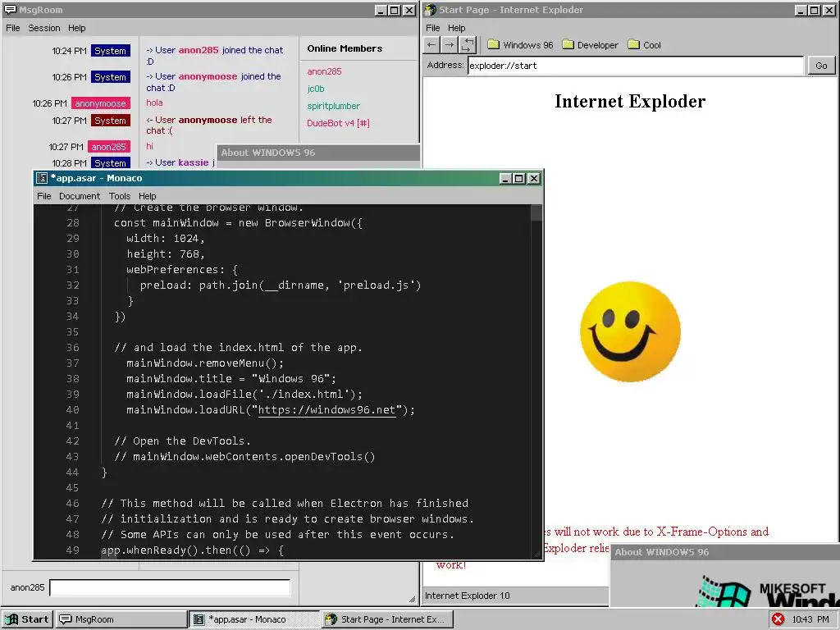Click the 'height: 768,' code line
Viewport: 840px width, 630px height.
166,254
